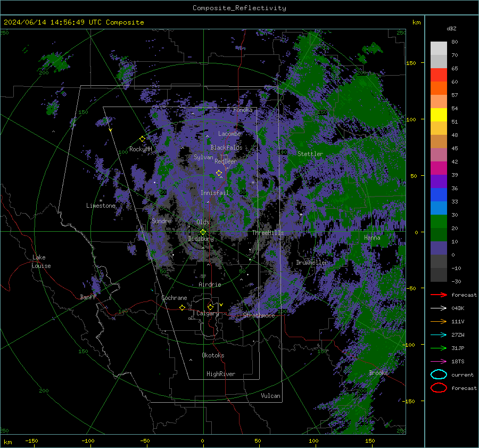Image resolution: width=479 pixels, height=448 pixels.
Task: Click the Lacombe town label
Action: pyautogui.click(x=229, y=134)
